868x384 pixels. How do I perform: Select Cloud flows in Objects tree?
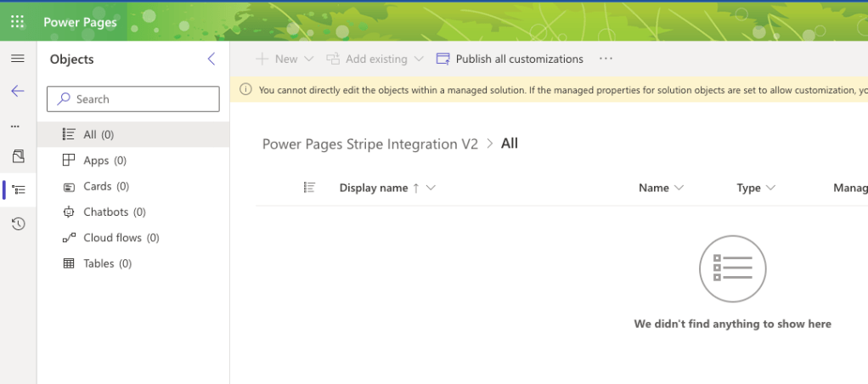(121, 238)
